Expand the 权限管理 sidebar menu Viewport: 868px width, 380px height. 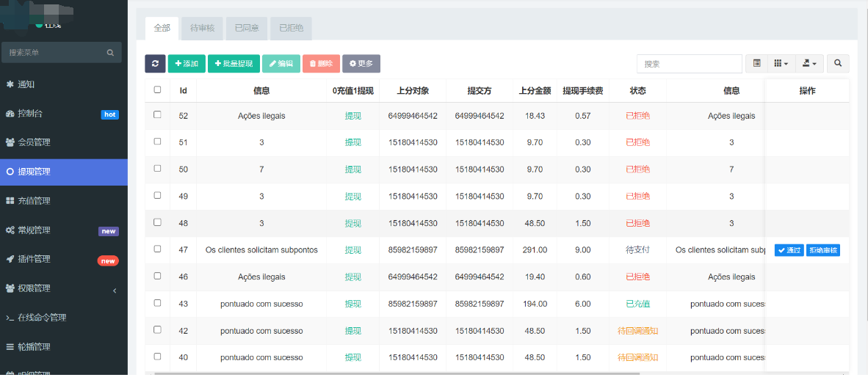[x=34, y=288]
